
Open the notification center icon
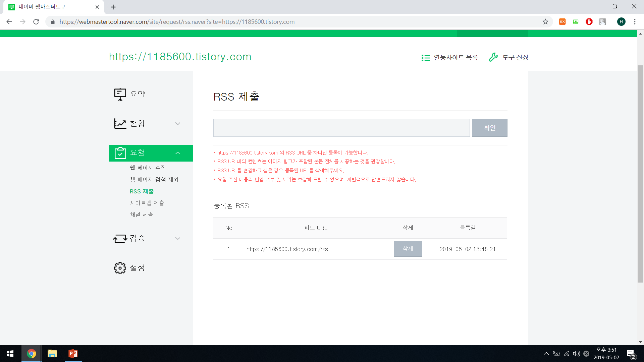coord(631,354)
